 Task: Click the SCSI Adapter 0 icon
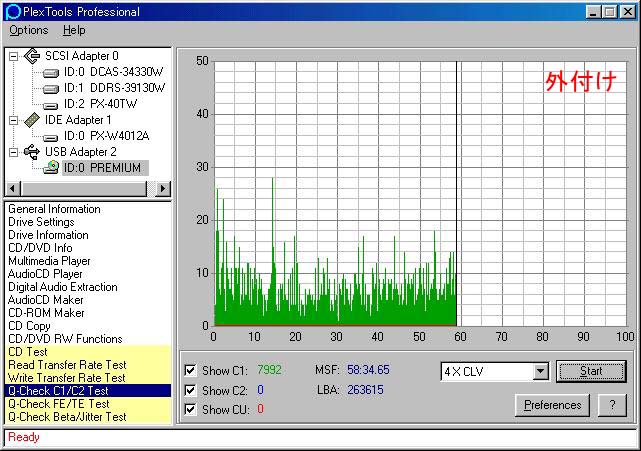(x=32, y=56)
